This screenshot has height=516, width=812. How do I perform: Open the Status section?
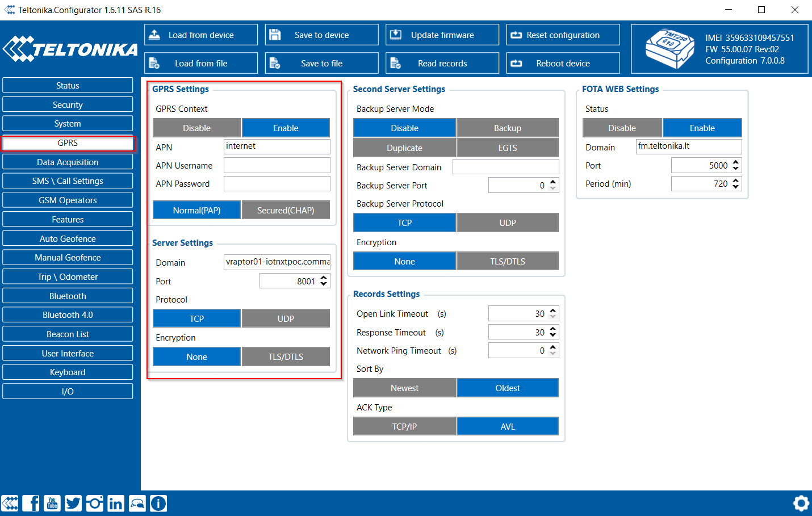coord(68,85)
